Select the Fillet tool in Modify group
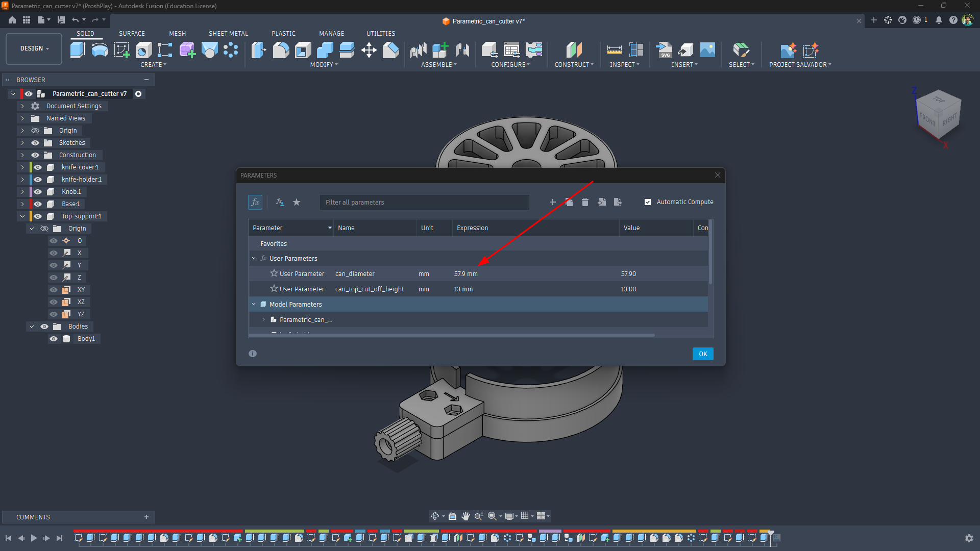Screen dimensions: 980x551 tap(281, 50)
